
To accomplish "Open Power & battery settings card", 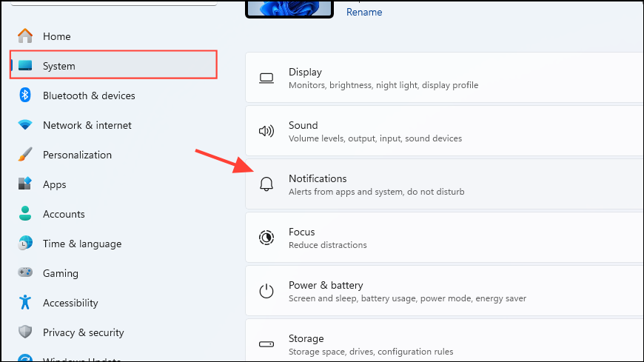I will tap(444, 291).
